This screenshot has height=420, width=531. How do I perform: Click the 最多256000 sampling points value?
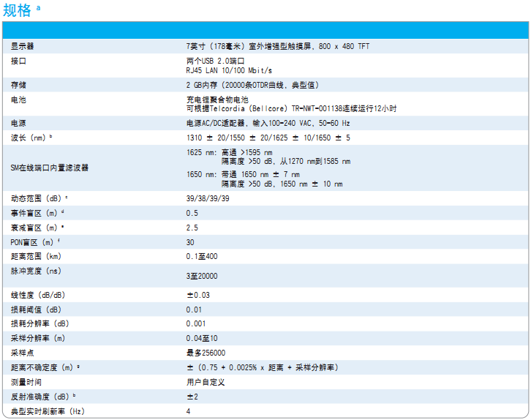point(206,353)
